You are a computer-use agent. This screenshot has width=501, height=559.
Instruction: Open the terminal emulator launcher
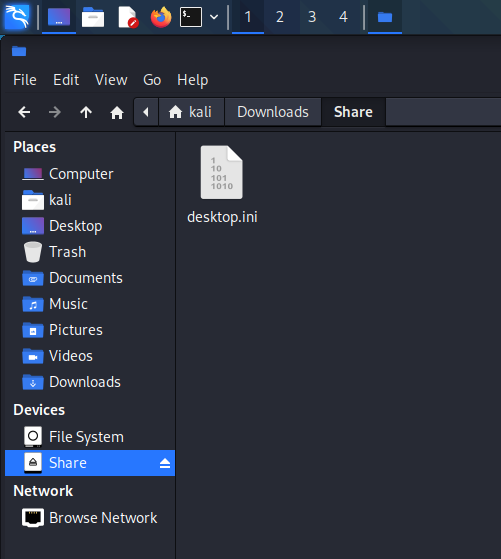pyautogui.click(x=191, y=17)
